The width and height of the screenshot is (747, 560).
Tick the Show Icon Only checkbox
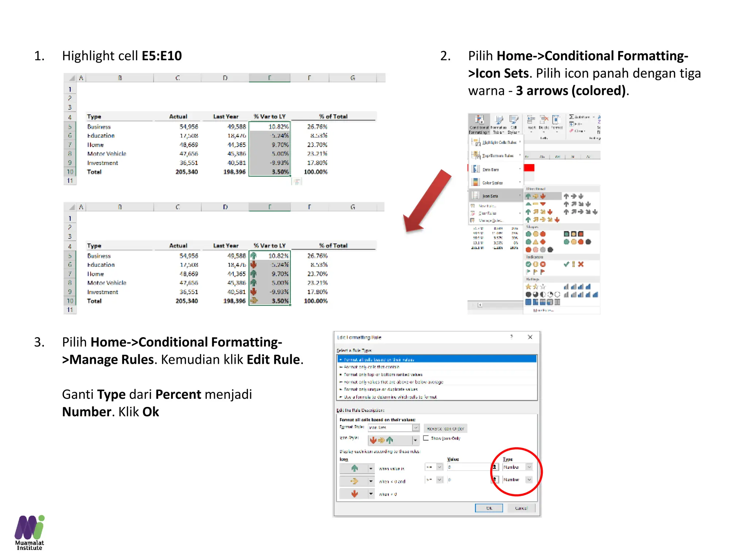tap(426, 438)
